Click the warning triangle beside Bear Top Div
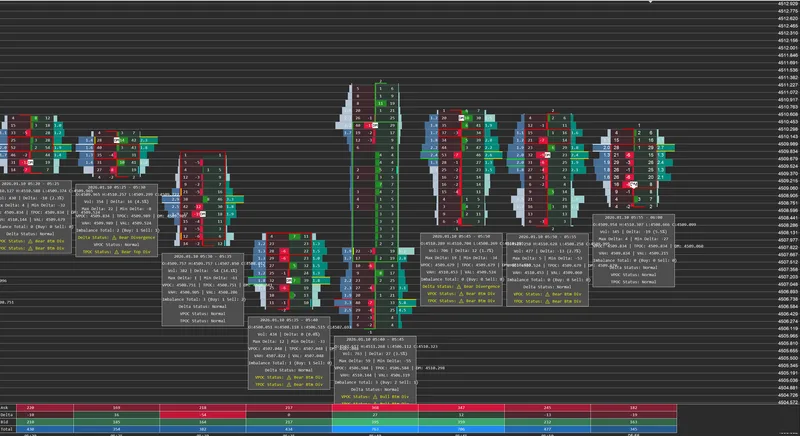Screen dimensions: 800x436 [x=115, y=251]
